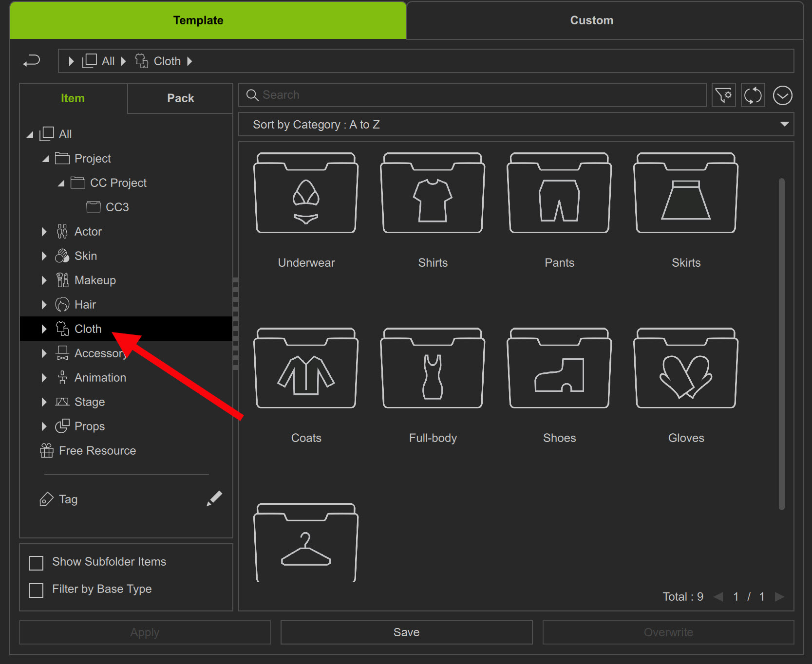Select the CC3 folder in tree
This screenshot has height=664, width=812.
108,207
